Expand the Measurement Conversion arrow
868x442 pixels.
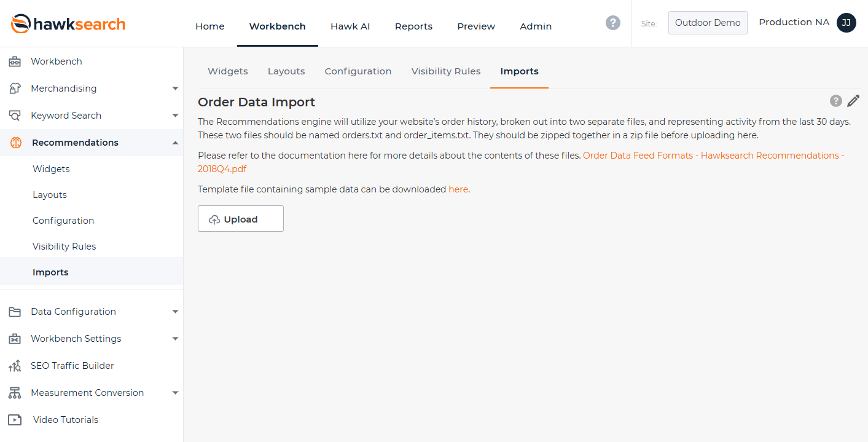(x=175, y=393)
